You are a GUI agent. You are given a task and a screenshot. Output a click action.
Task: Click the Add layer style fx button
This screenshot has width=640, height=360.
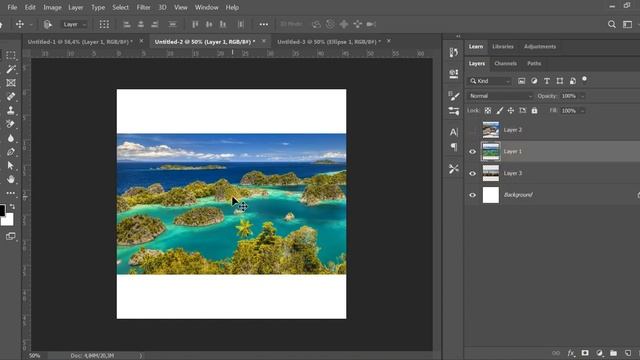(x=571, y=353)
